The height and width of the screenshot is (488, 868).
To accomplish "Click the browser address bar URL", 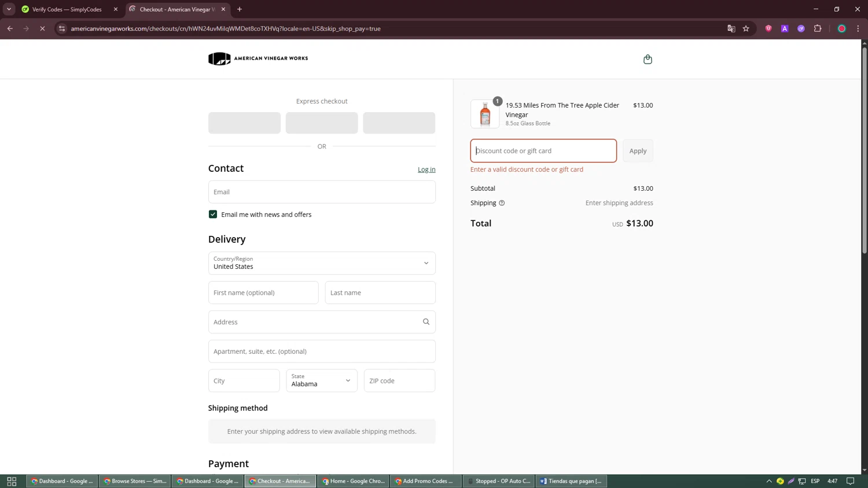I will 226,28.
